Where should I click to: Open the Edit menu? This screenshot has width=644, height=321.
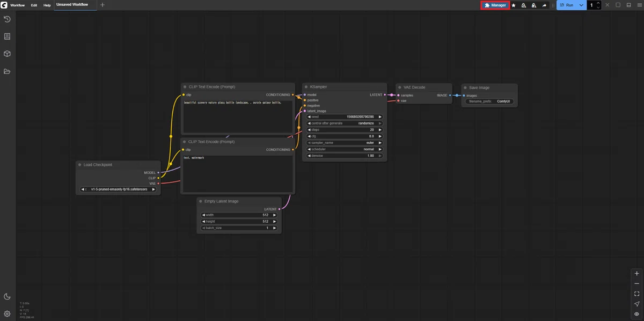pos(34,5)
